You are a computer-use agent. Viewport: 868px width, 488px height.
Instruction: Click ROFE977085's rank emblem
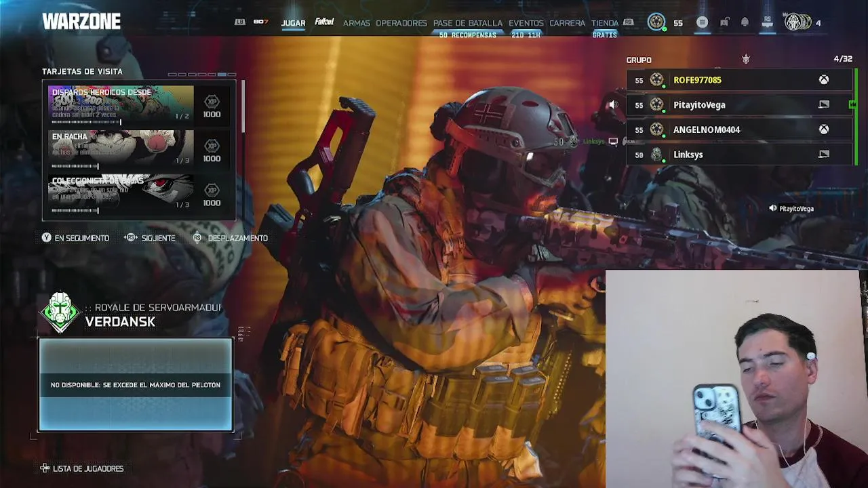656,80
